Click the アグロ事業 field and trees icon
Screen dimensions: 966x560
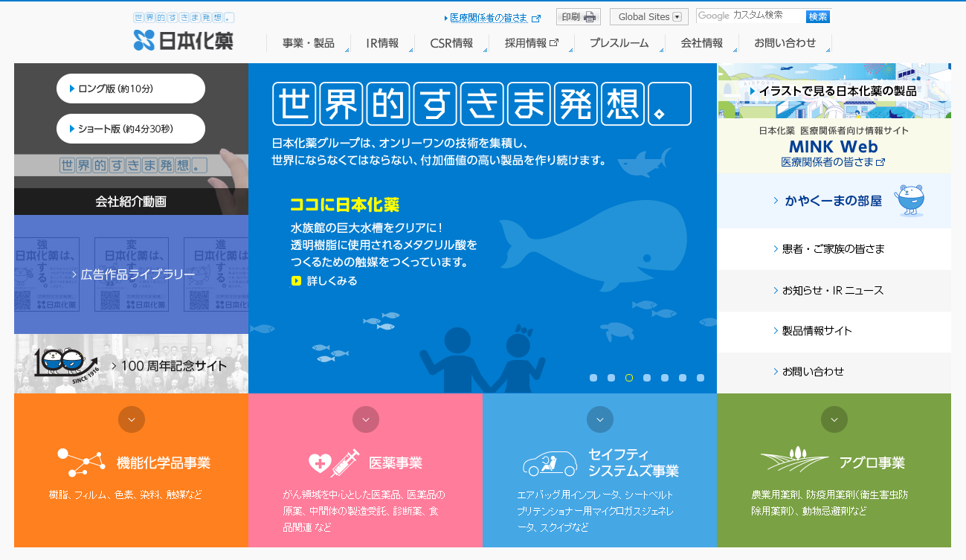coord(795,459)
